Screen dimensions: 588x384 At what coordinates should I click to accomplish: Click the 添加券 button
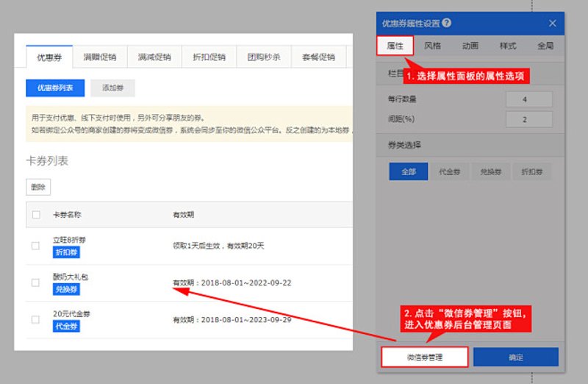[x=112, y=88]
